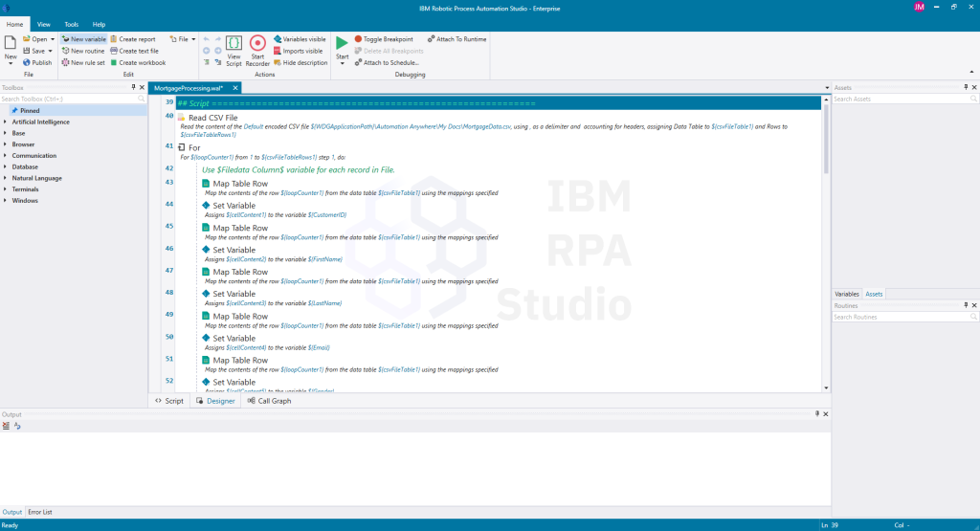The height and width of the screenshot is (531, 980).
Task: Click the clear output icon
Action: coord(7,426)
